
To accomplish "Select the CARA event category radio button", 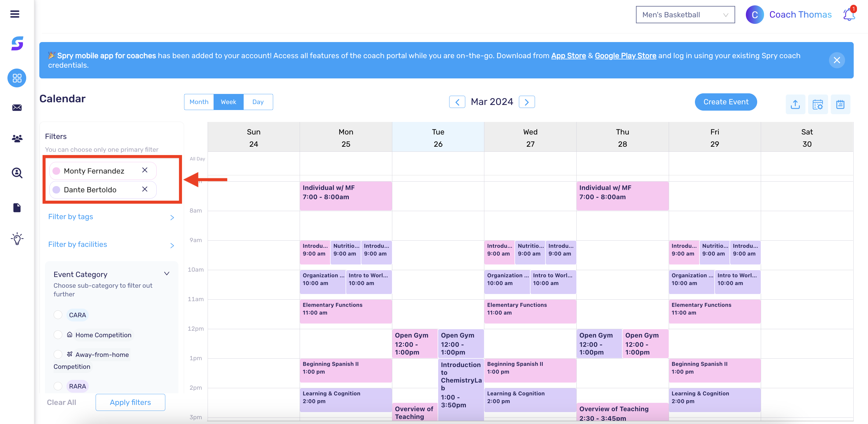I will coord(58,315).
